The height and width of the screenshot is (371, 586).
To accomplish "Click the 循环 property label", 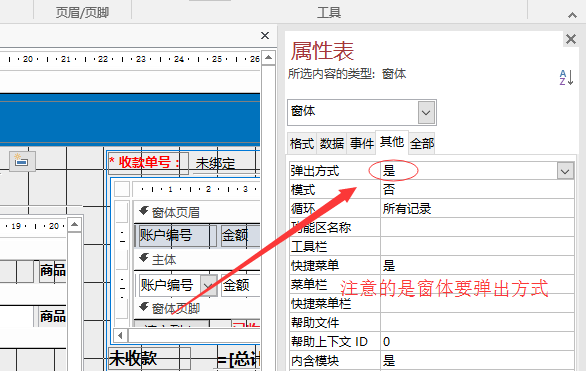I will [303, 208].
